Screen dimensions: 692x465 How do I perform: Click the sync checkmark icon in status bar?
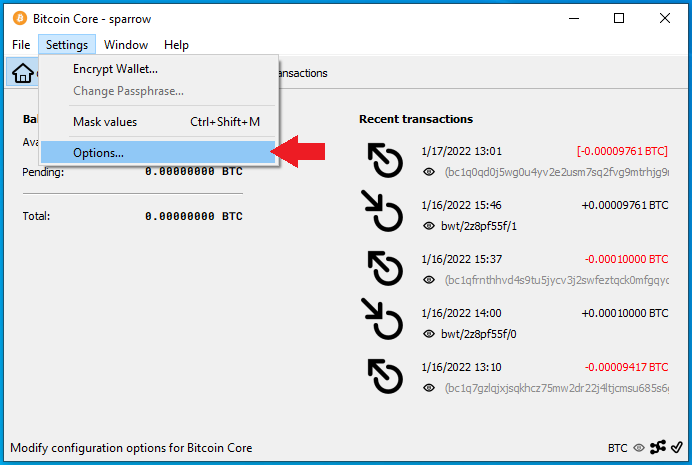(677, 447)
